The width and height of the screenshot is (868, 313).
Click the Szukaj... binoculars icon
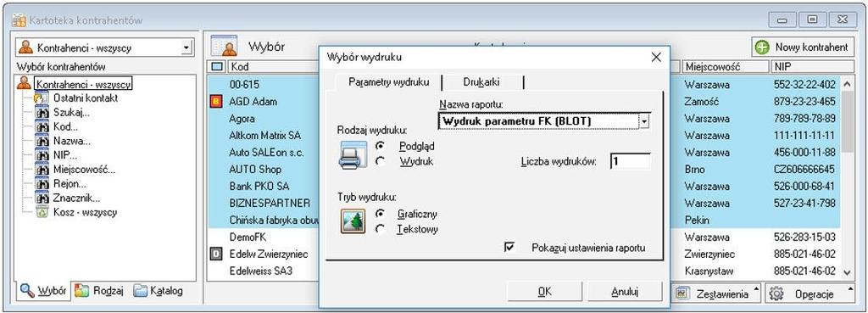pyautogui.click(x=42, y=113)
